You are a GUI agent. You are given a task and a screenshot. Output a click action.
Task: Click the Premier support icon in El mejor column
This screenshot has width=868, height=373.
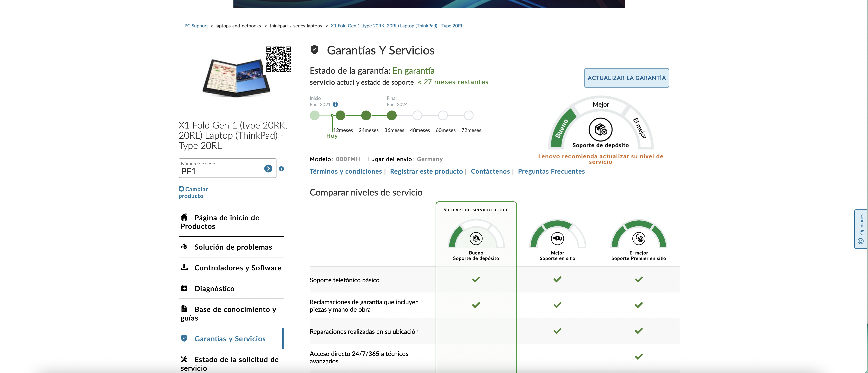(x=638, y=238)
